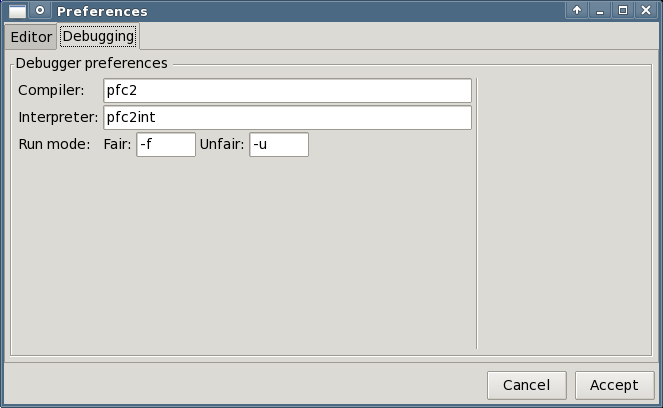Click the Compiler text field
Image resolution: width=663 pixels, height=408 pixels.
(x=287, y=91)
